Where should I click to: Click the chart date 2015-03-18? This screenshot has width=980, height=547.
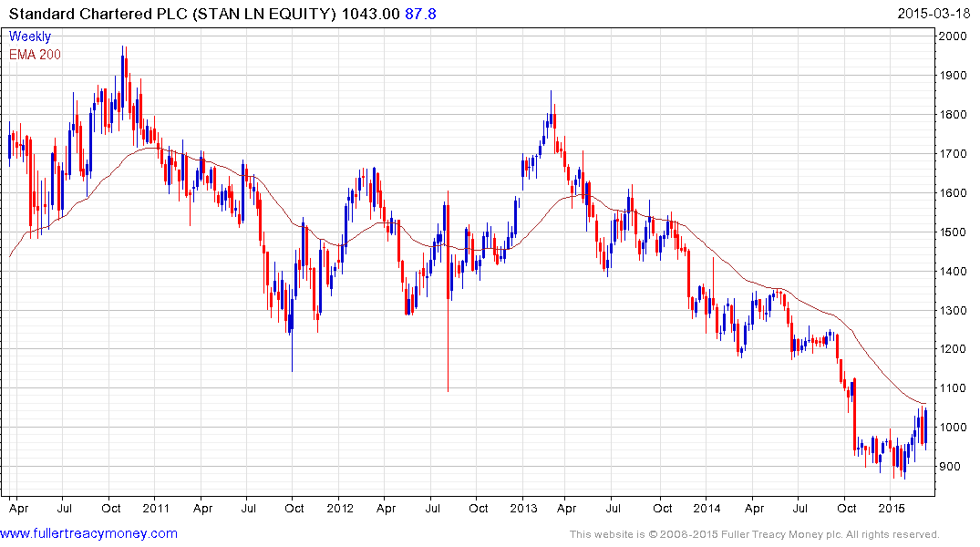tap(934, 14)
